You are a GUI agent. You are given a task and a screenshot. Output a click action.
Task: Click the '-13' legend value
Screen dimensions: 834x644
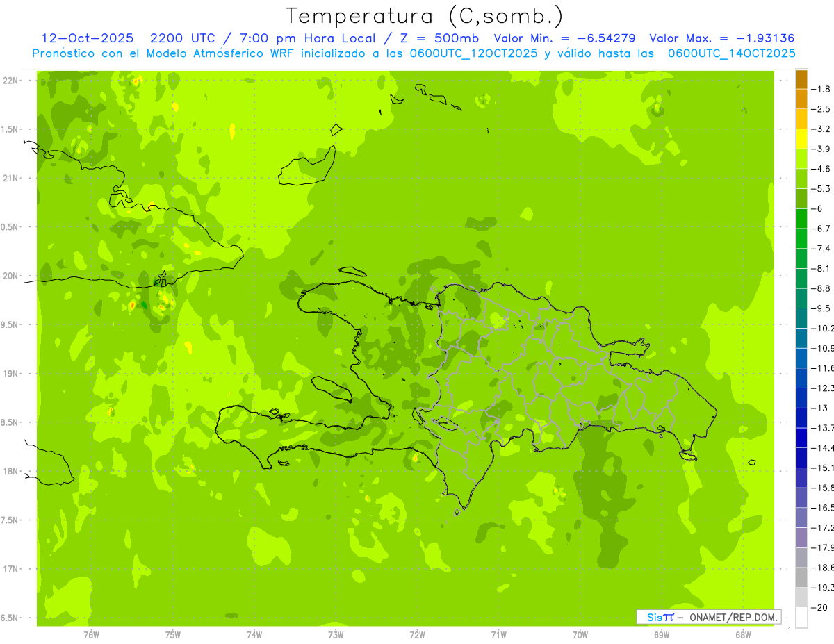[820, 408]
